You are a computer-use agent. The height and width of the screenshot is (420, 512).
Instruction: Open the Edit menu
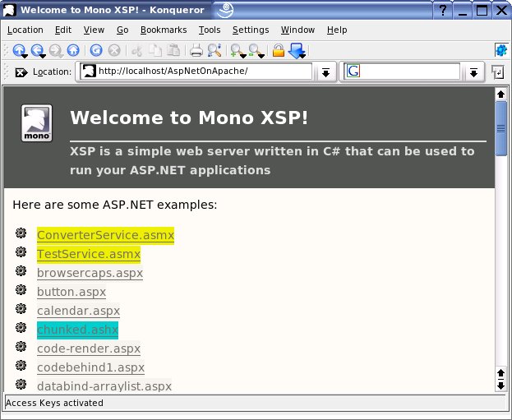point(63,30)
